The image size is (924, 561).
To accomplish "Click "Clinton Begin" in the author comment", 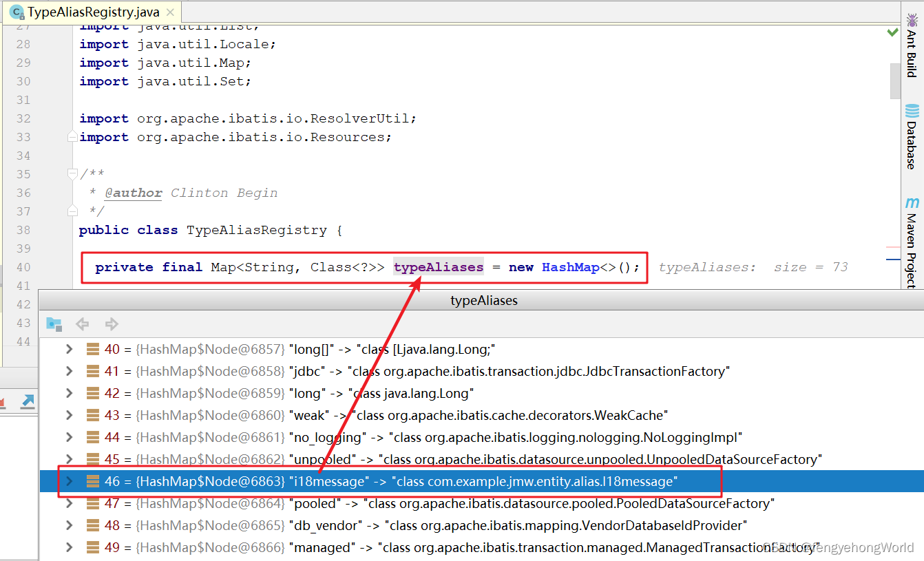I will tap(224, 193).
